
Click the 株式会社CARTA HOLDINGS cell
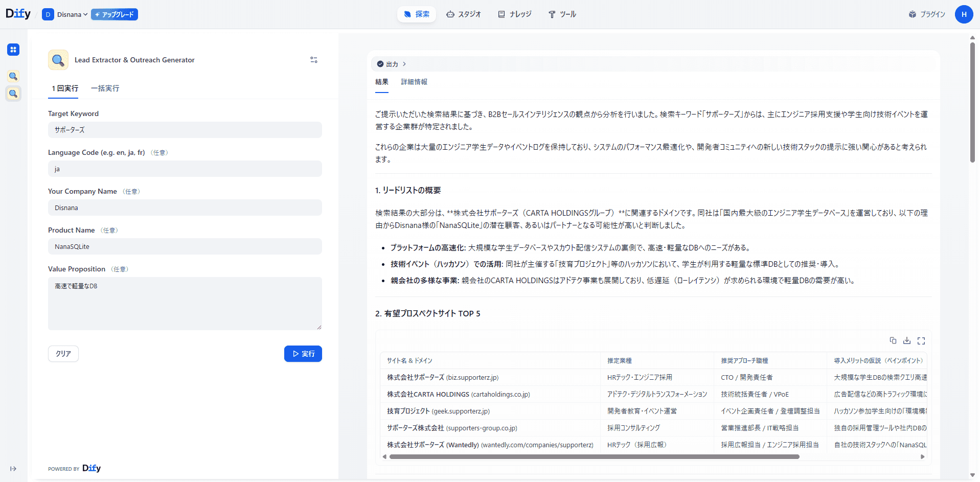tap(490, 394)
